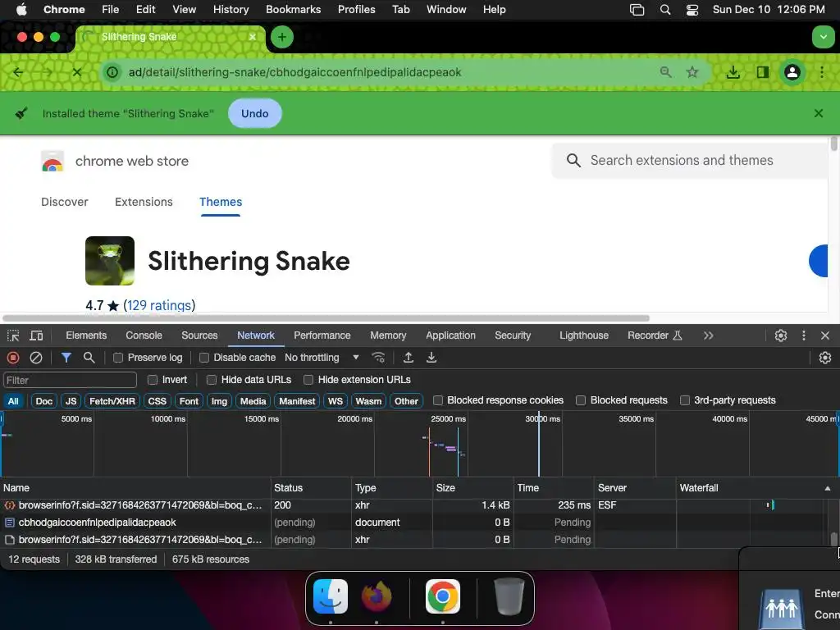
Task: Open network search magnifier icon
Action: pos(89,358)
